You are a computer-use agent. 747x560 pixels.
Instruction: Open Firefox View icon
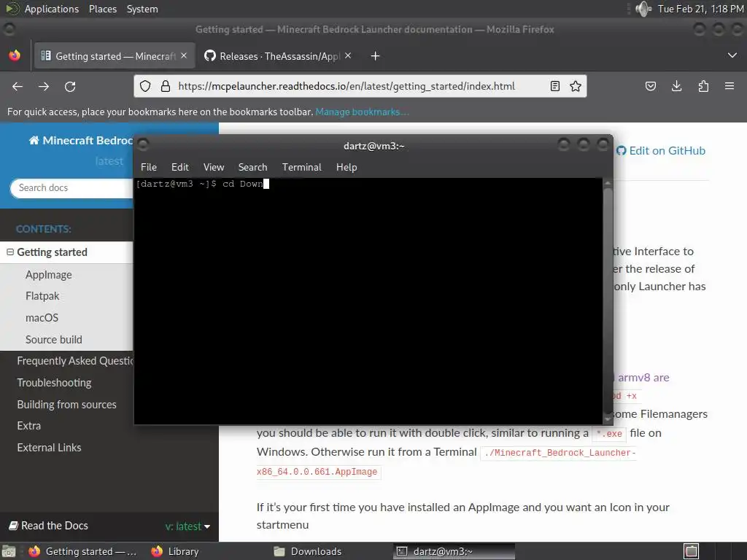click(15, 55)
